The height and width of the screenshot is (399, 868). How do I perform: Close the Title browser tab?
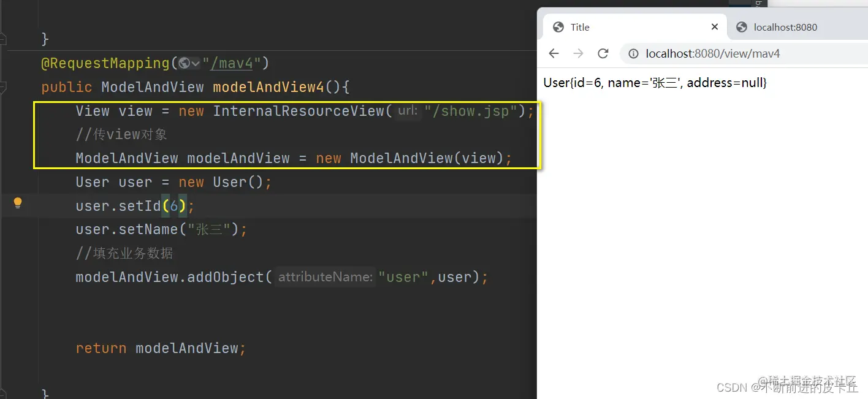(715, 27)
